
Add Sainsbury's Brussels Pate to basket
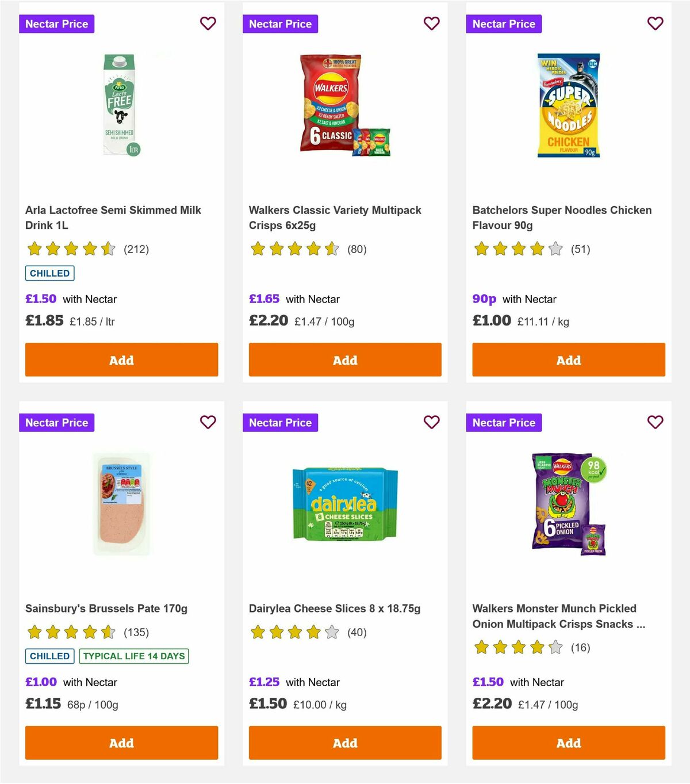tap(121, 743)
